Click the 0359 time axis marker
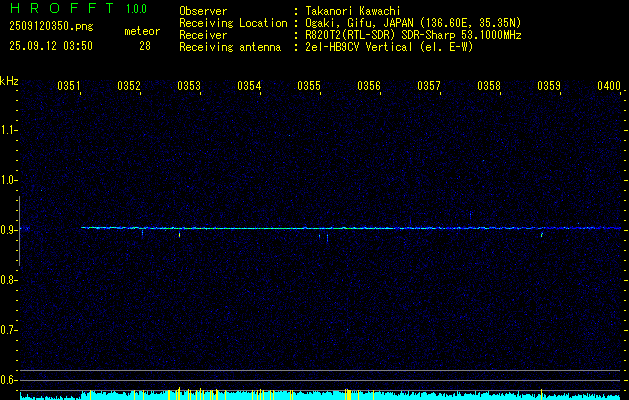This screenshot has height=400, width=629. coord(549,85)
